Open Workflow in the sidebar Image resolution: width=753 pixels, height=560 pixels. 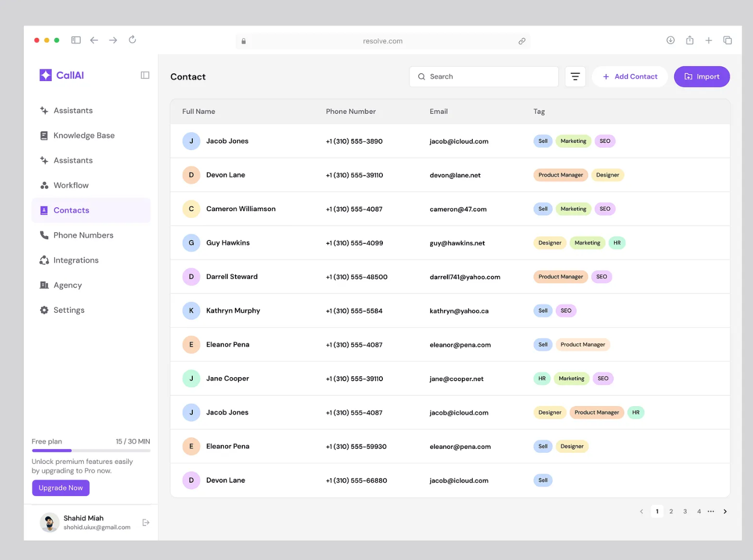tap(91, 186)
